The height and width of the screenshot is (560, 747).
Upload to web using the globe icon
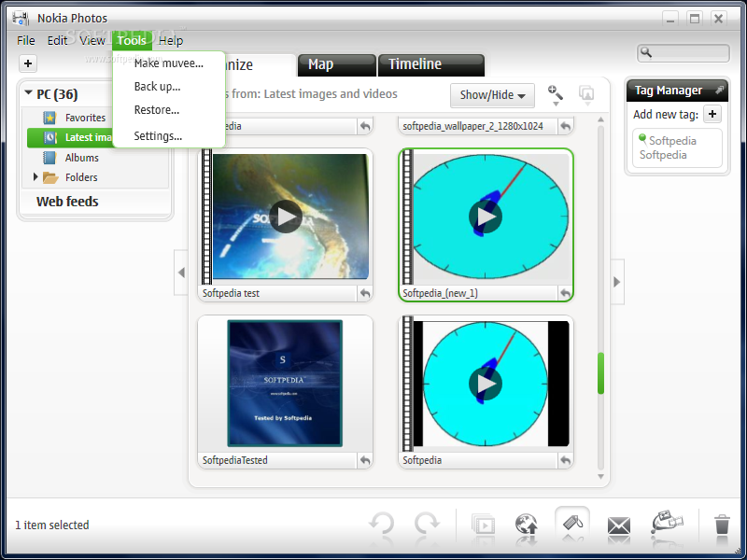[x=527, y=525]
